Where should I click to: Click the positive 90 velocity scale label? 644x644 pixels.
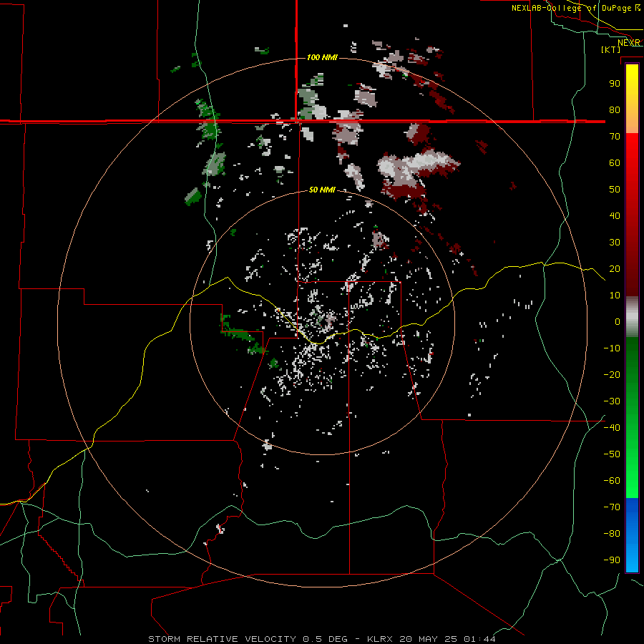(615, 84)
